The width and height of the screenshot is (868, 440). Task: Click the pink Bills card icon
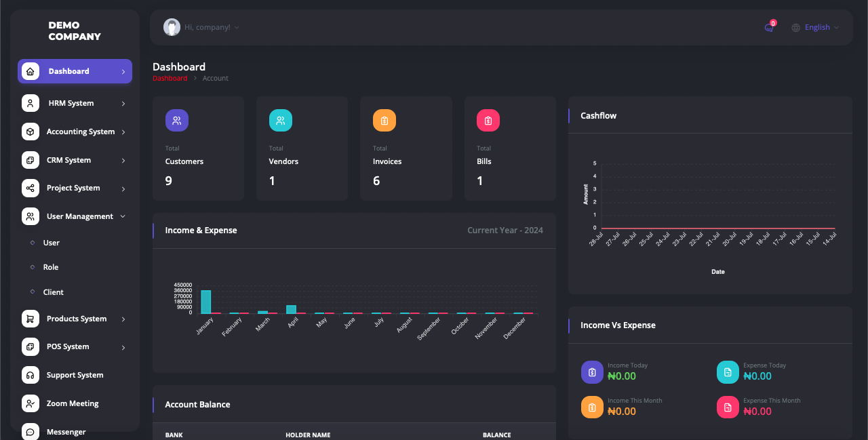pos(488,121)
